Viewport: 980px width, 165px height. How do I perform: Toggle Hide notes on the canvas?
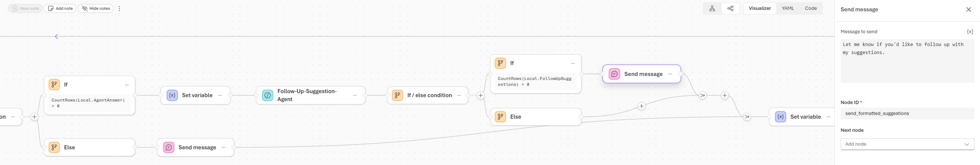96,8
